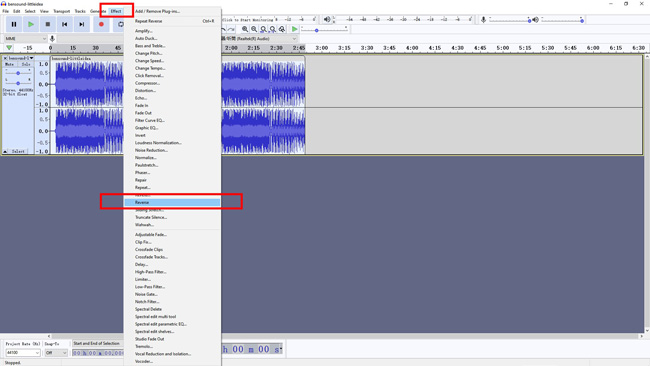650x366 pixels.
Task: Solo the bensound track
Action: point(26,65)
